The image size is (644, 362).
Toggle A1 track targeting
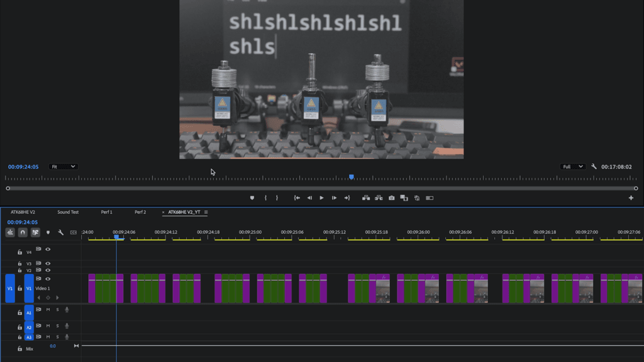pyautogui.click(x=29, y=313)
